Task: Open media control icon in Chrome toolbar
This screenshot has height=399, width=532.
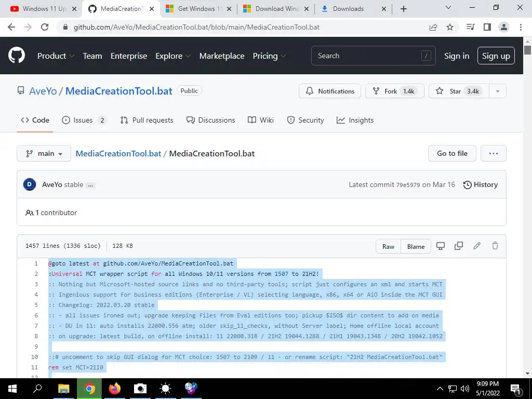Action: [471, 27]
